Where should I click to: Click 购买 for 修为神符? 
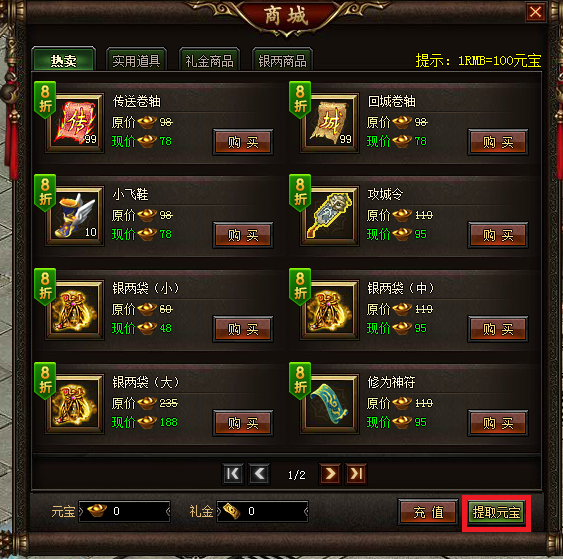tap(498, 423)
